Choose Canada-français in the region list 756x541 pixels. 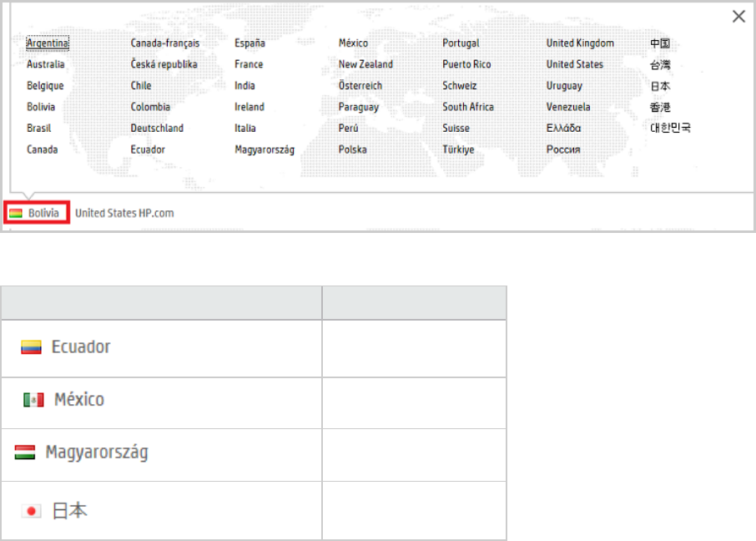point(165,43)
